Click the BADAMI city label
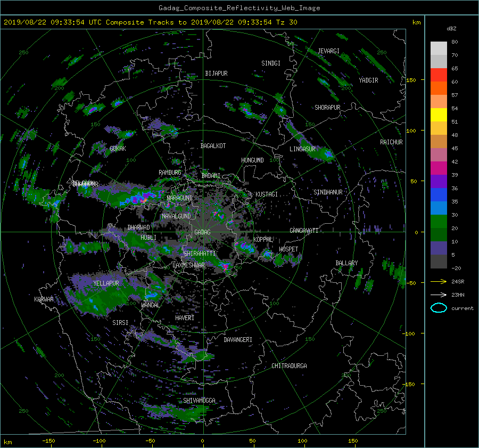The height and width of the screenshot is (448, 479). coord(211,176)
